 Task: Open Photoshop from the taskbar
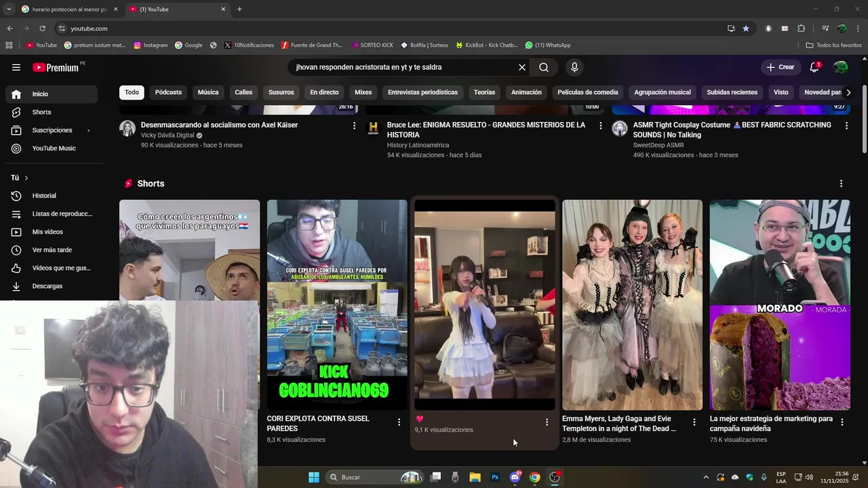pos(495,477)
